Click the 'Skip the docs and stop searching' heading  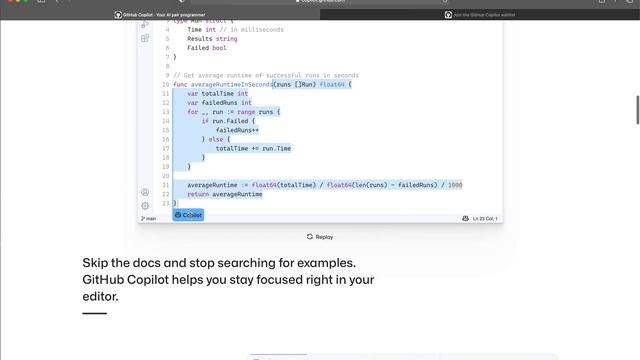click(228, 280)
